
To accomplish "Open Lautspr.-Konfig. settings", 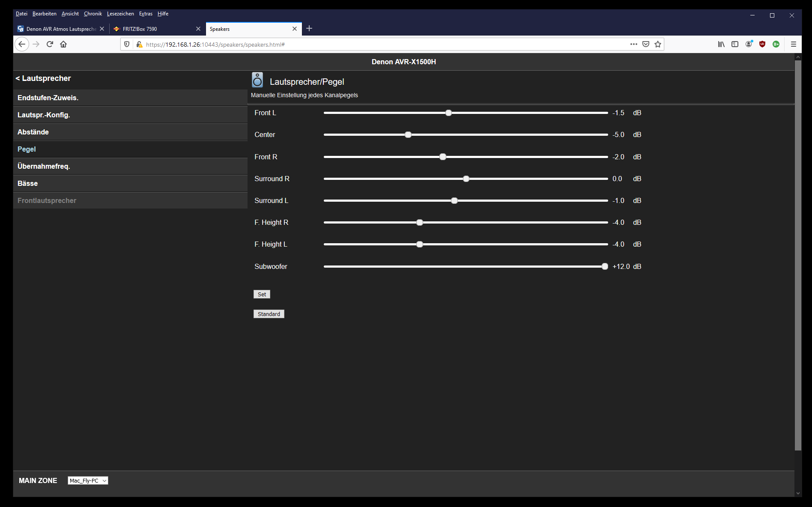I will coord(130,115).
